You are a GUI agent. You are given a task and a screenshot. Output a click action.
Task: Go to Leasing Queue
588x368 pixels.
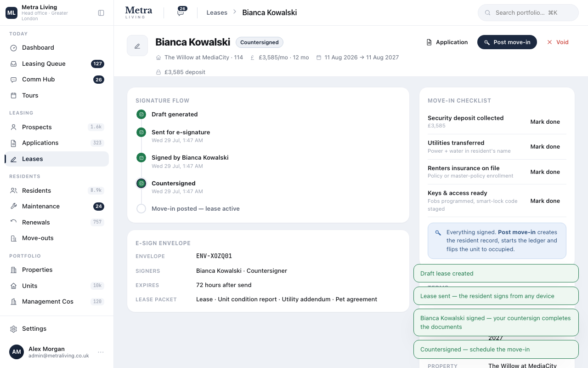point(57,64)
